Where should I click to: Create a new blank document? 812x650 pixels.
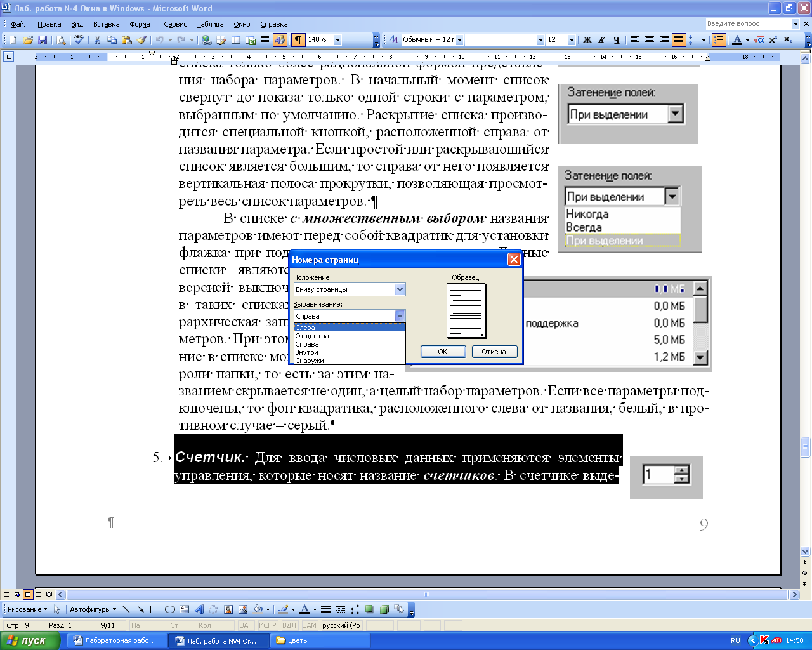[13, 40]
